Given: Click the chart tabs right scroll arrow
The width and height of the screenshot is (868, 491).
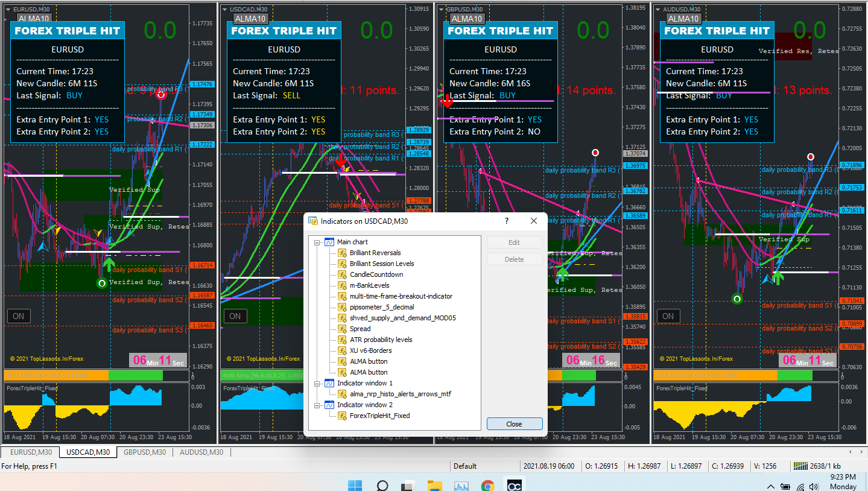Looking at the screenshot, I should click(861, 452).
